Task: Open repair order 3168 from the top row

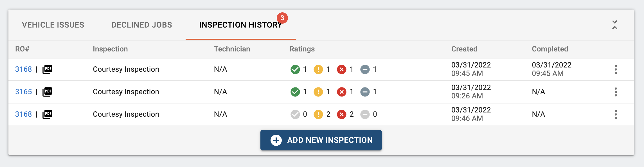Action: (x=23, y=69)
